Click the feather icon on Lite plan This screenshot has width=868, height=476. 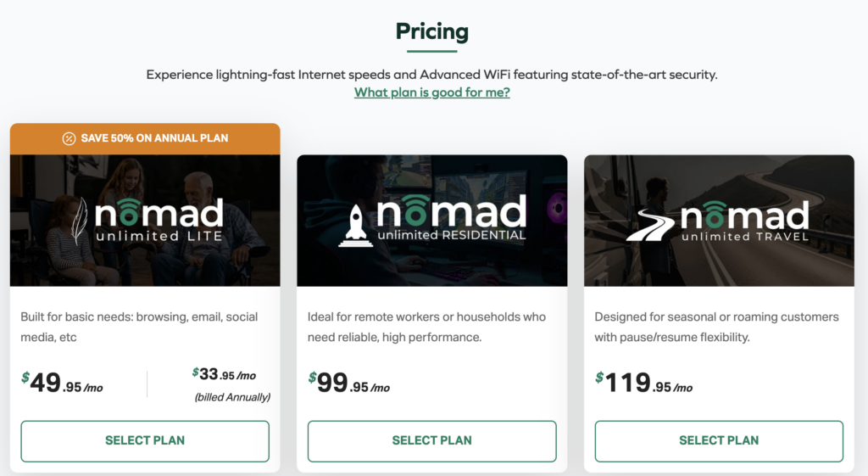coord(81,221)
